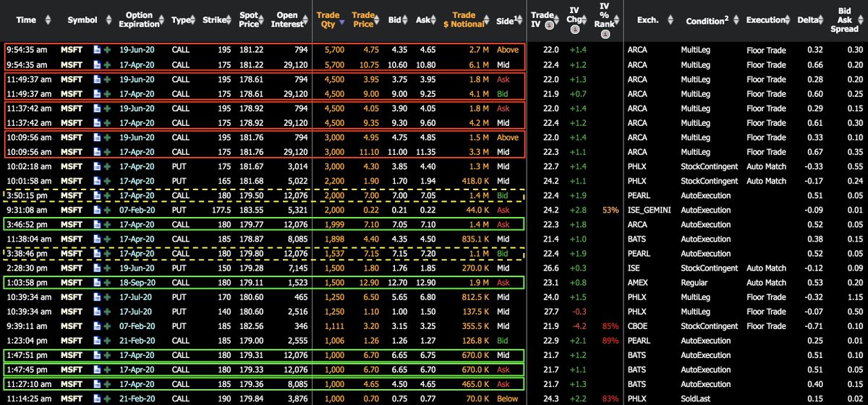Open document icon for 3:46:52 pm row
The image size is (868, 405).
tap(97, 226)
